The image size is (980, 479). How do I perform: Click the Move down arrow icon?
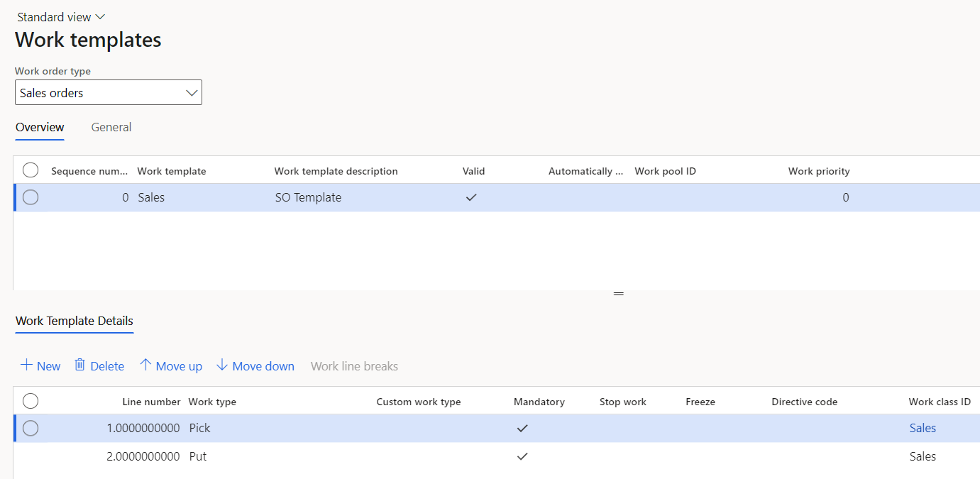pos(222,365)
